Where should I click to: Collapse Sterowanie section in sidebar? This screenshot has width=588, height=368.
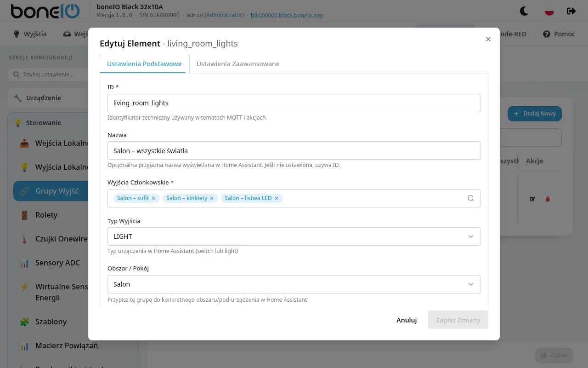49,123
